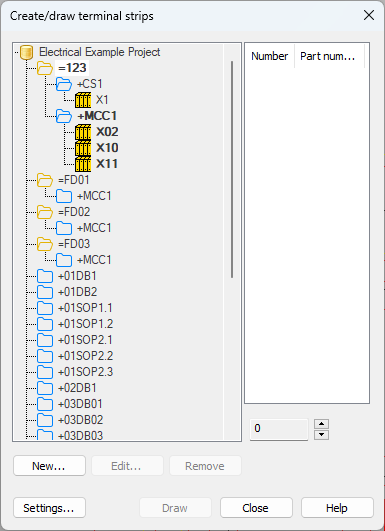
Task: Click the +CS1 blue folder icon
Action: [x=64, y=84]
